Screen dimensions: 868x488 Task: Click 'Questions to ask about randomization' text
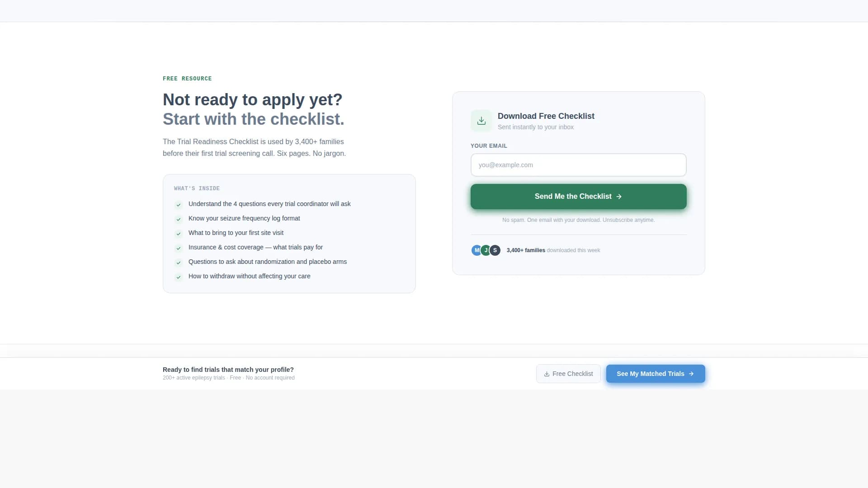pos(268,262)
